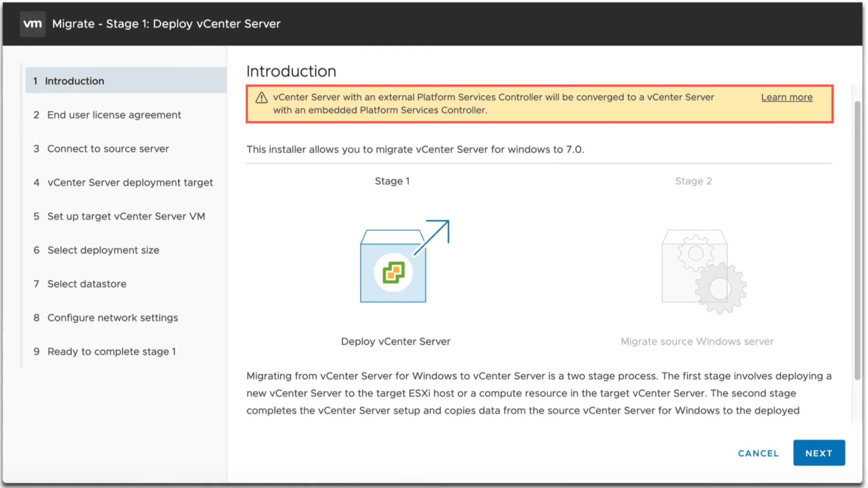868x488 pixels.
Task: Click the VMware logo icon
Action: [x=32, y=24]
